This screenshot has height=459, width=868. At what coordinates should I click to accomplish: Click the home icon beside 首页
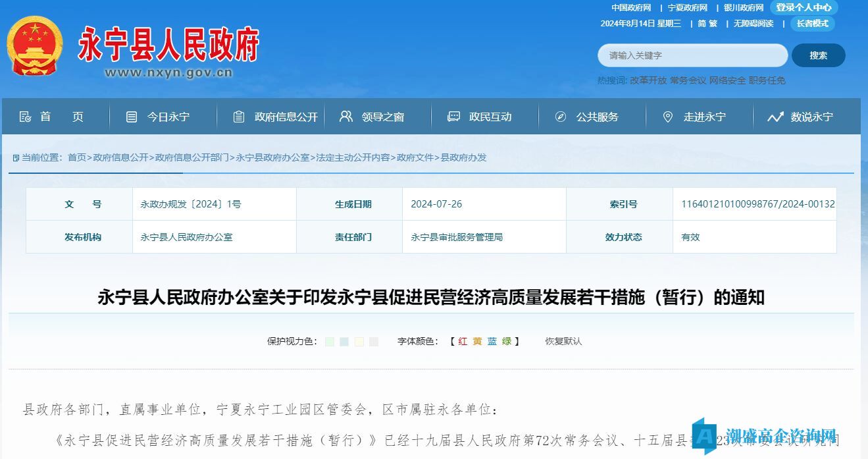click(26, 117)
